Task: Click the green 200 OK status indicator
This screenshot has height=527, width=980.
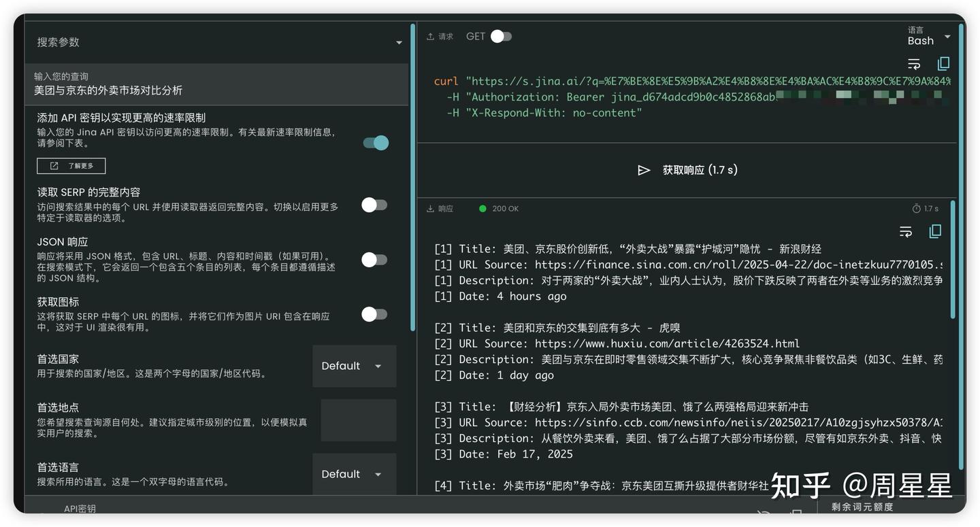Action: click(483, 209)
